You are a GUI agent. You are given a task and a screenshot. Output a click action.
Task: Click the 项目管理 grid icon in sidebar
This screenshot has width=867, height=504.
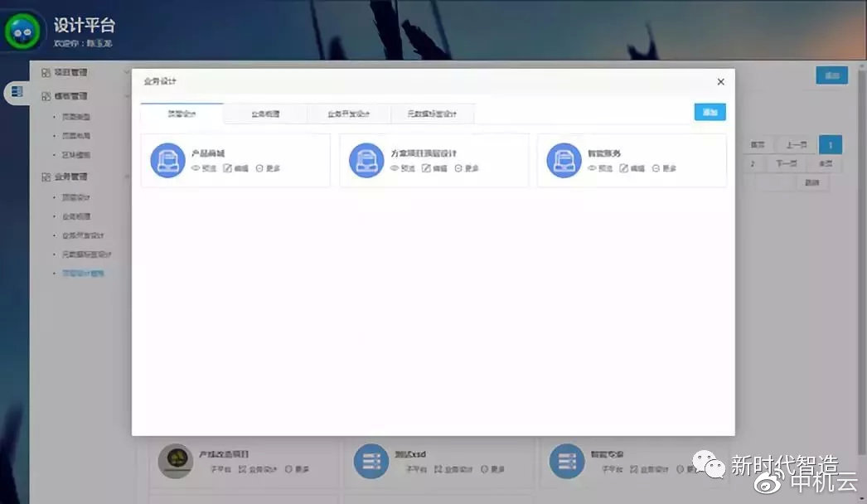tap(46, 72)
